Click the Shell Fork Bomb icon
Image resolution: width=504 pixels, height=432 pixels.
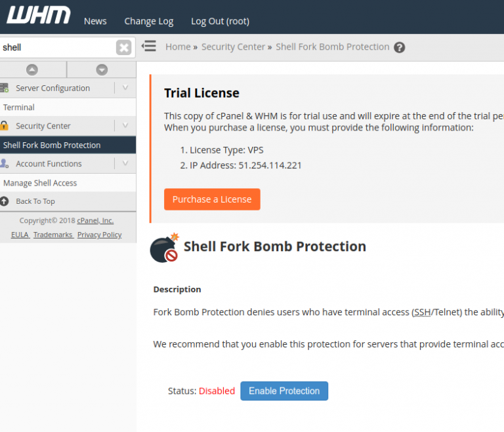pos(164,247)
